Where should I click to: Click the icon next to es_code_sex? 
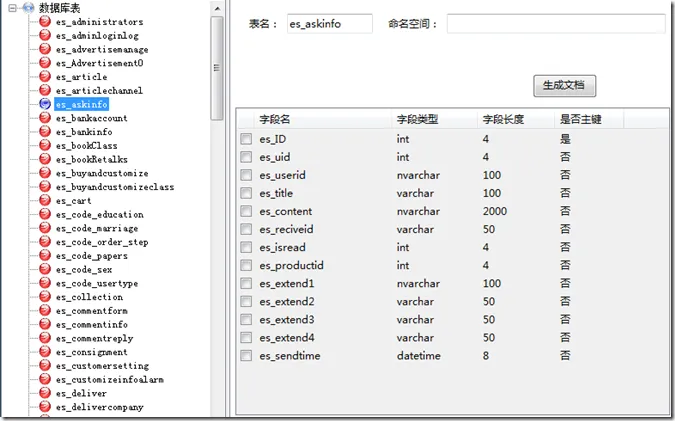pos(45,269)
